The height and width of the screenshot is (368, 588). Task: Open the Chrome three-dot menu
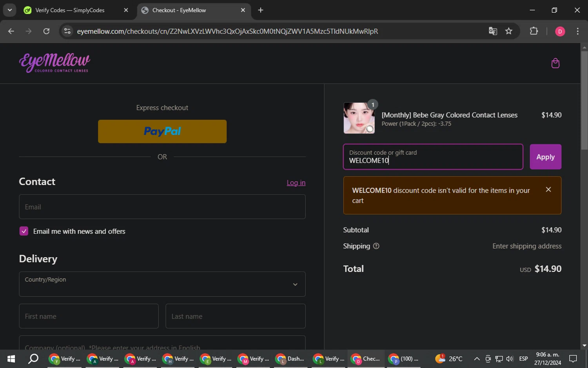(577, 31)
